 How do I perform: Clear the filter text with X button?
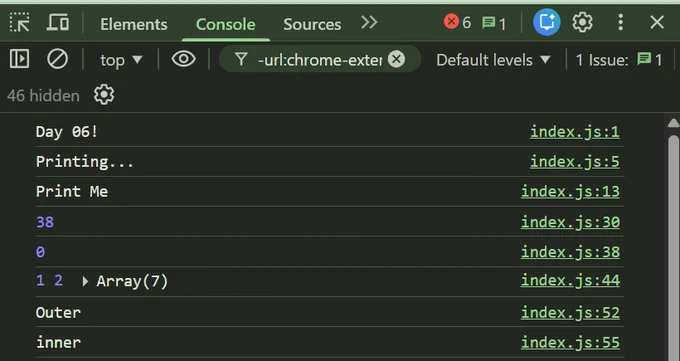click(x=396, y=59)
